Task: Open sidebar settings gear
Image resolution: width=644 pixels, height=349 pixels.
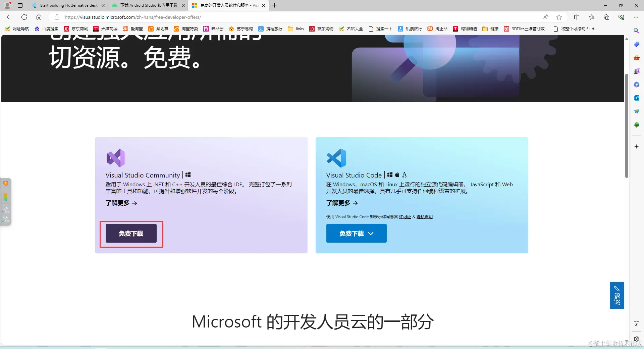Action: [636, 339]
